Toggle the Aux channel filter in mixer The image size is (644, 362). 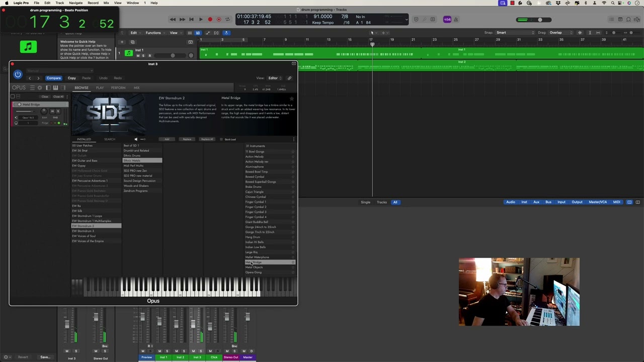pyautogui.click(x=536, y=202)
